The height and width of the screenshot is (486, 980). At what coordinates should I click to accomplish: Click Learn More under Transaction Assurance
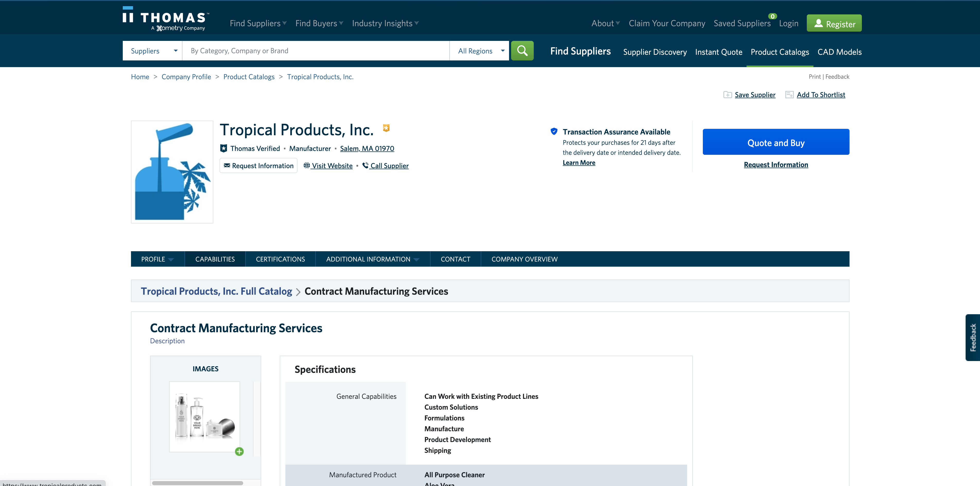[x=579, y=162]
